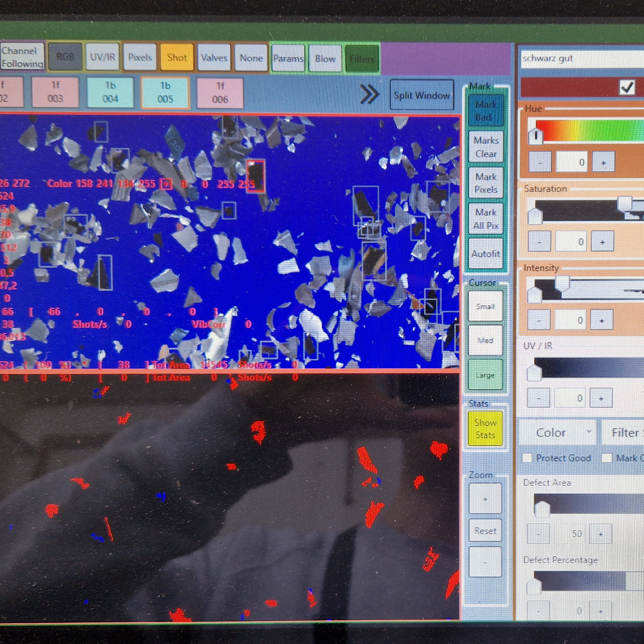Image resolution: width=644 pixels, height=644 pixels.
Task: Decrease Hue value with minus button
Action: [x=540, y=162]
